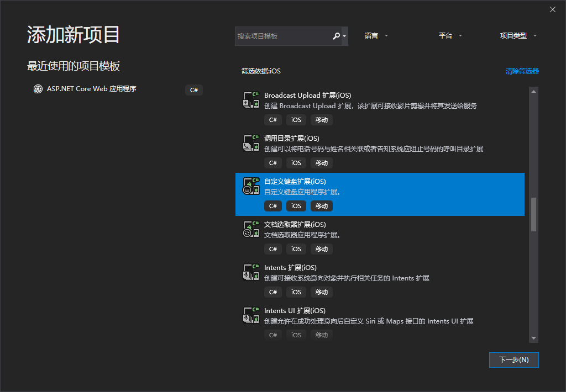
Task: Click the search magnifier icon
Action: point(336,35)
